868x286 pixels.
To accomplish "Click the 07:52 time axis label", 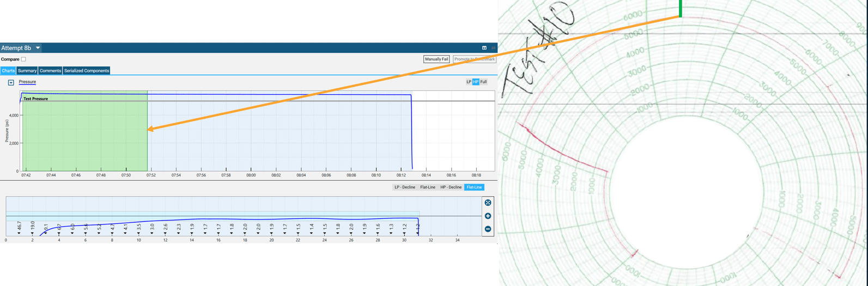I will [x=151, y=175].
